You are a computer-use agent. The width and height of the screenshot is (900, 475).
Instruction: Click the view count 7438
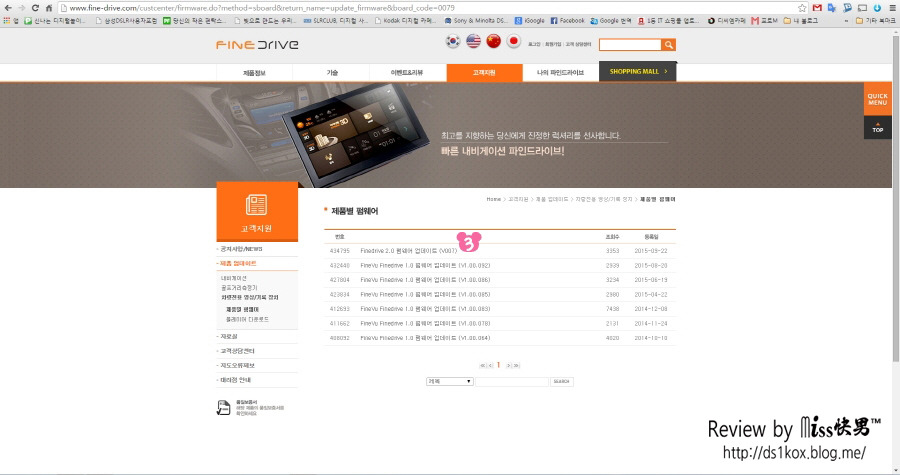point(612,309)
